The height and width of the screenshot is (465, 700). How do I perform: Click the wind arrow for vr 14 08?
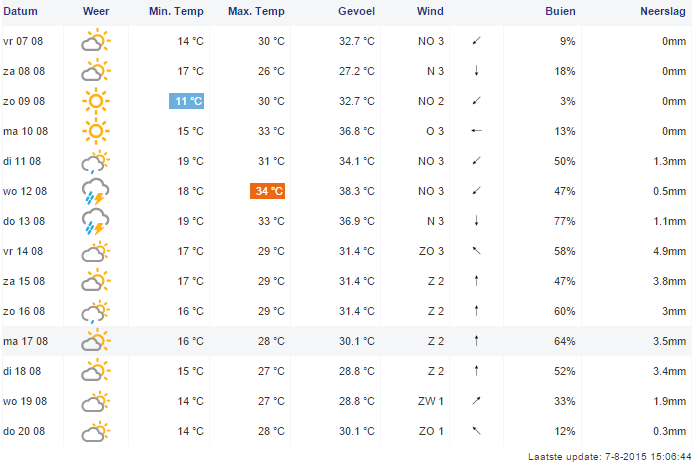tap(476, 251)
